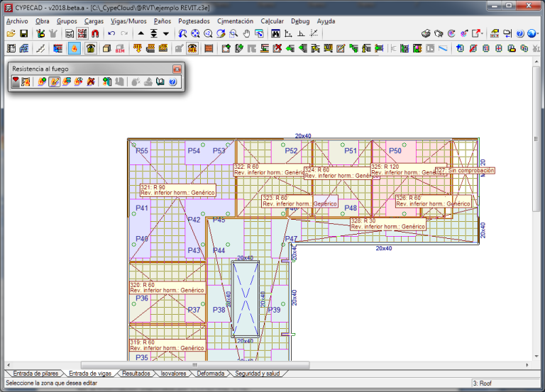Click the stairs icon in toolbar
Screen dimensions: 545x392
coord(40,49)
